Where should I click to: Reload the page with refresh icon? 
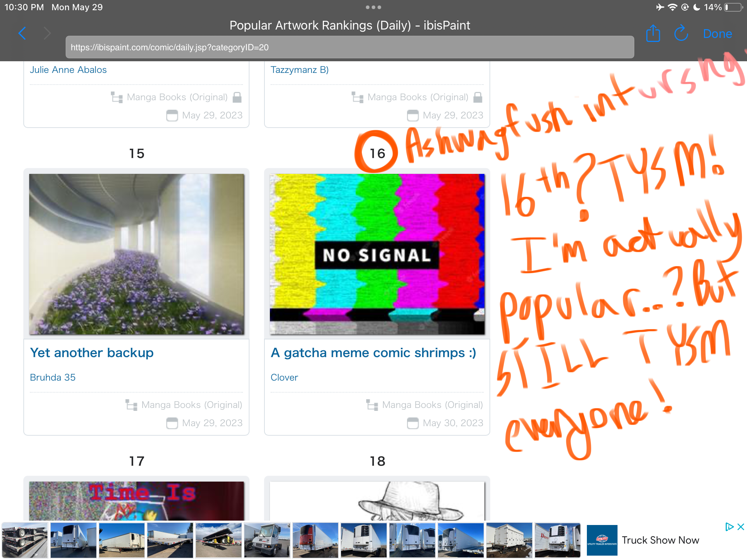coord(681,34)
